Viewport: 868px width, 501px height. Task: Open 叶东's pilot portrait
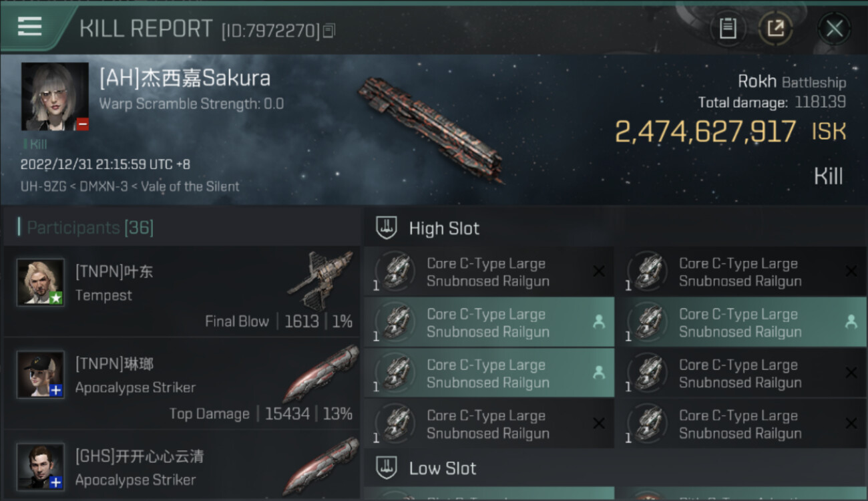[41, 282]
